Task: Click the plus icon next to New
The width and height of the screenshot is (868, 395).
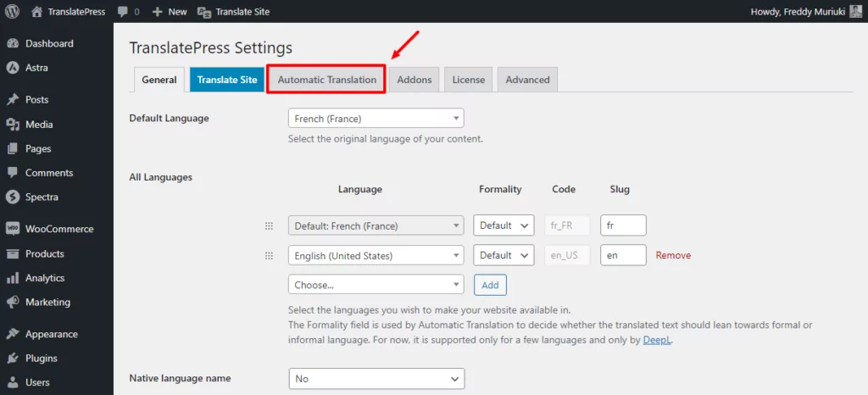Action: pos(157,12)
